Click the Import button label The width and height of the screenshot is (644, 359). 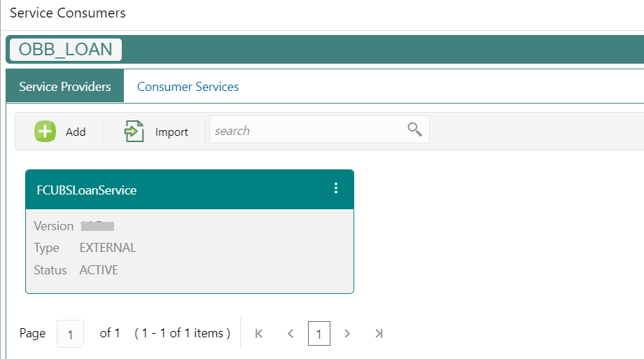171,132
